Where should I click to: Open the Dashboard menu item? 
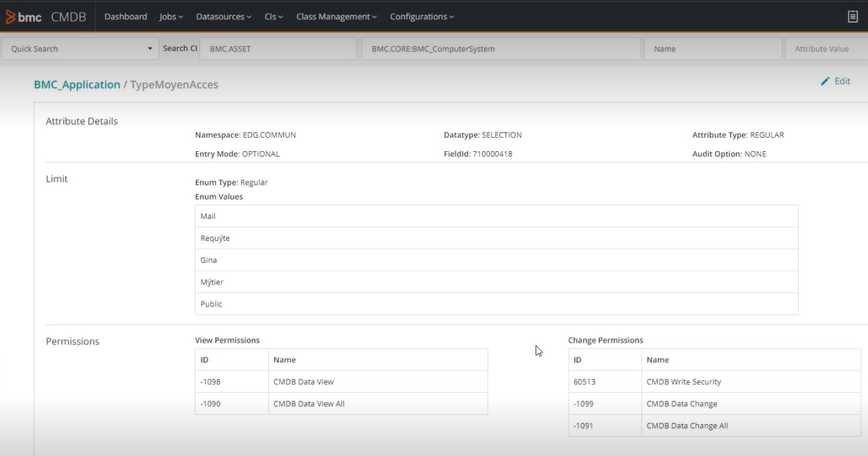pyautogui.click(x=126, y=17)
